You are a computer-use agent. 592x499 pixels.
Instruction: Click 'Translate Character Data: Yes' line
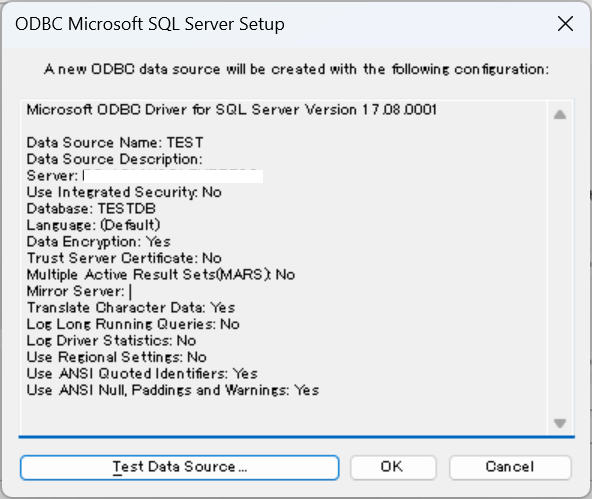(x=131, y=308)
